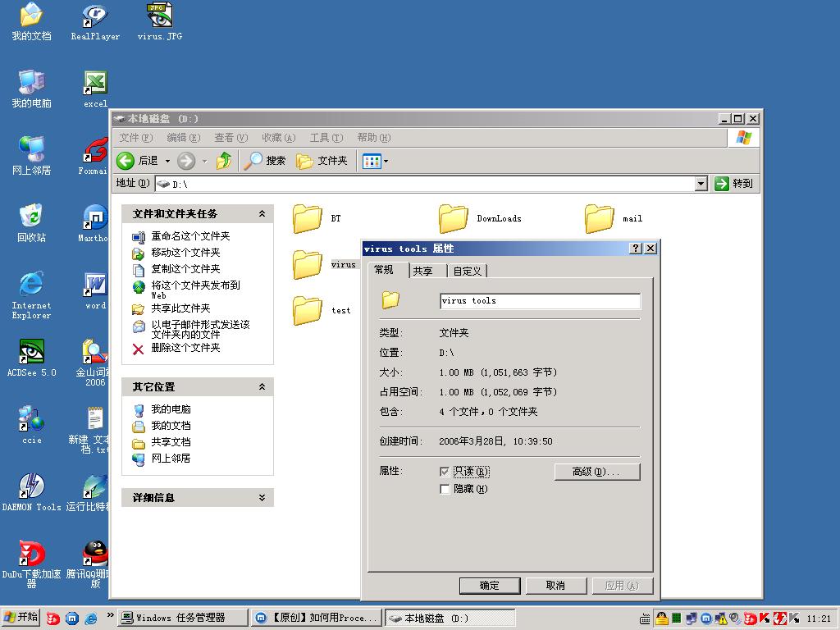Viewport: 840px width, 630px height.
Task: Open the 搜索 search tool
Action: [265, 161]
